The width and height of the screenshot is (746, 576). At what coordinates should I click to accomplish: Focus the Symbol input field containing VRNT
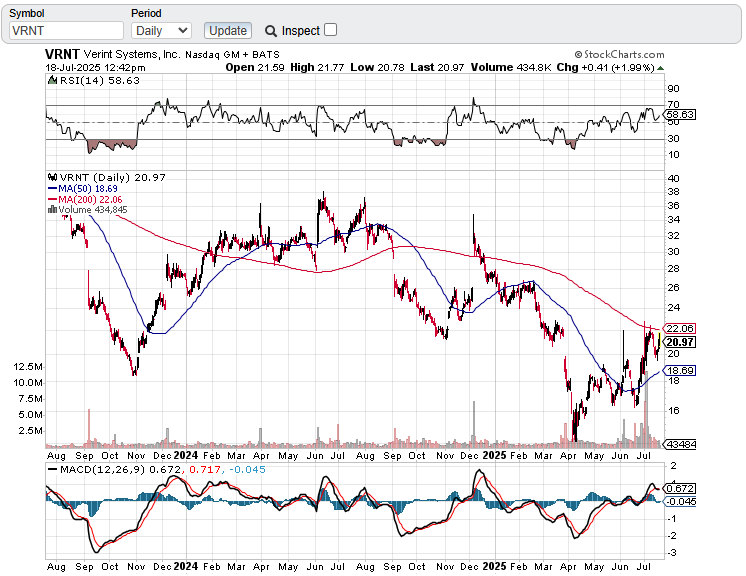point(64,31)
